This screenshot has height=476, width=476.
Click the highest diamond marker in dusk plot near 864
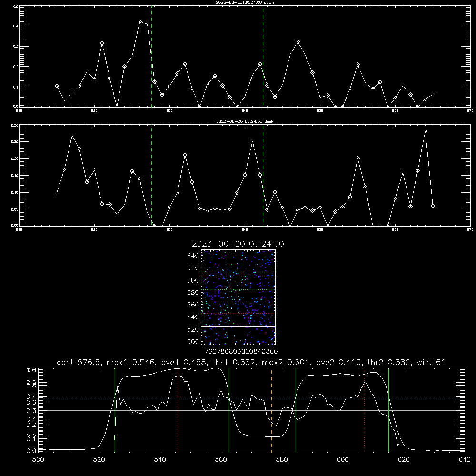tap(425, 131)
